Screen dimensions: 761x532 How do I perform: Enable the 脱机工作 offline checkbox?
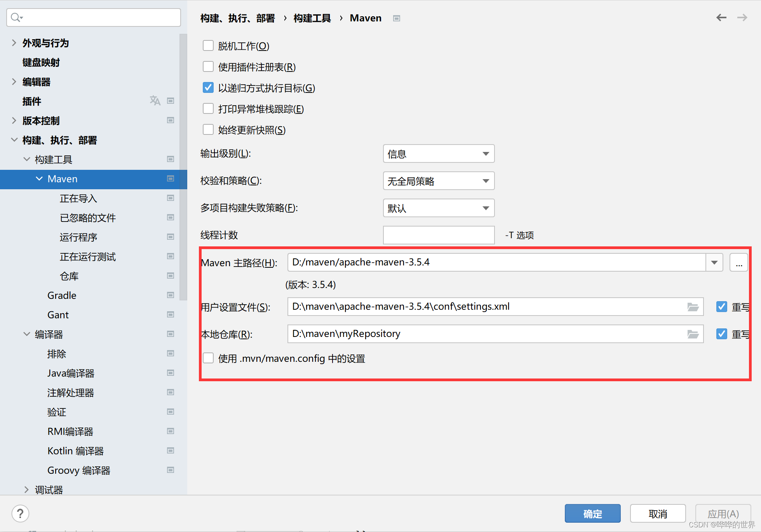coord(208,46)
